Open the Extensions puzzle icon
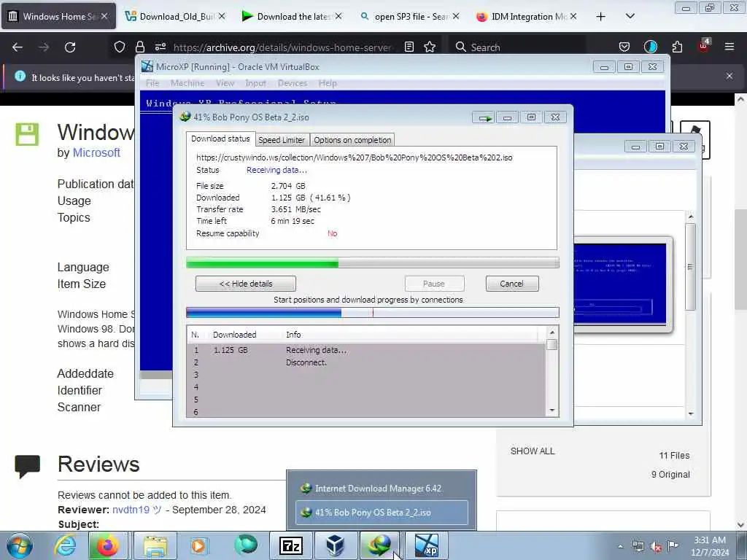The image size is (747, 560). coord(677,47)
